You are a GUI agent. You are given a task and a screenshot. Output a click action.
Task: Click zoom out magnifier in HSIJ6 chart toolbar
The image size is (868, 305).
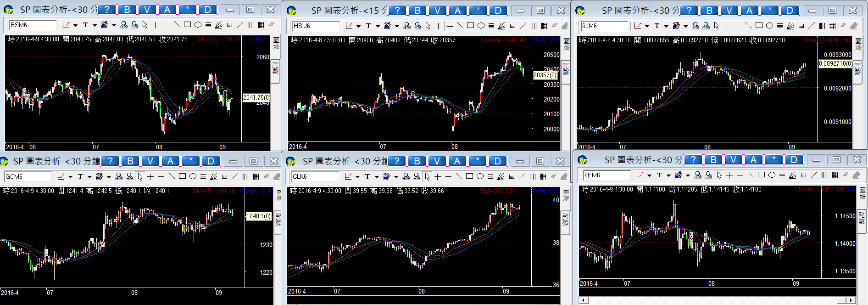417,26
